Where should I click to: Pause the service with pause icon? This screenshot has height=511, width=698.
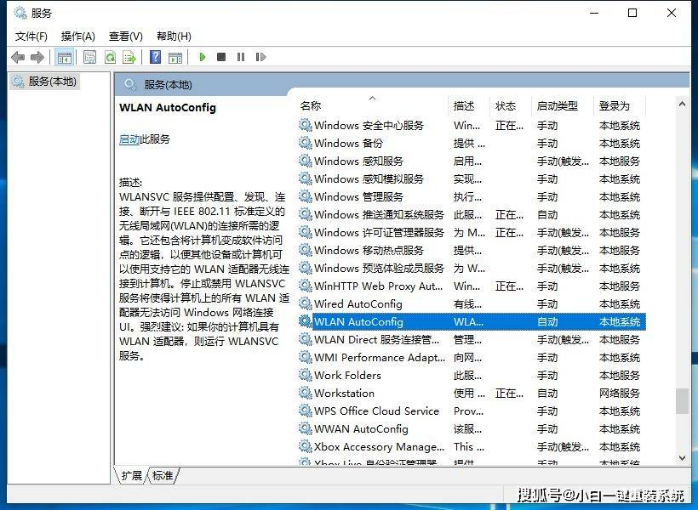click(241, 57)
